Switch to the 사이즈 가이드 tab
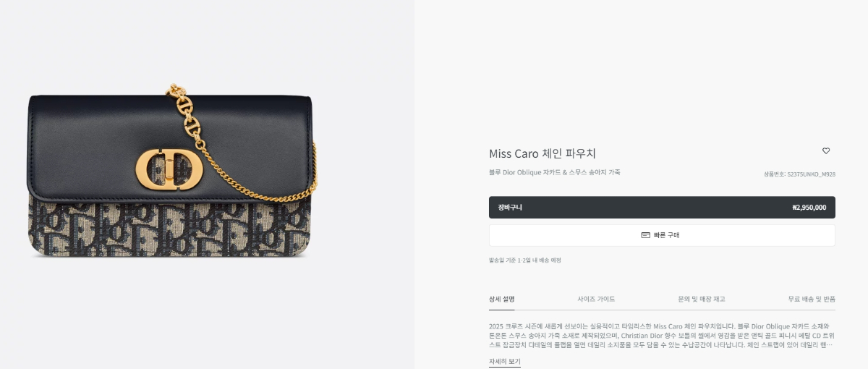The height and width of the screenshot is (369, 868). tap(596, 299)
